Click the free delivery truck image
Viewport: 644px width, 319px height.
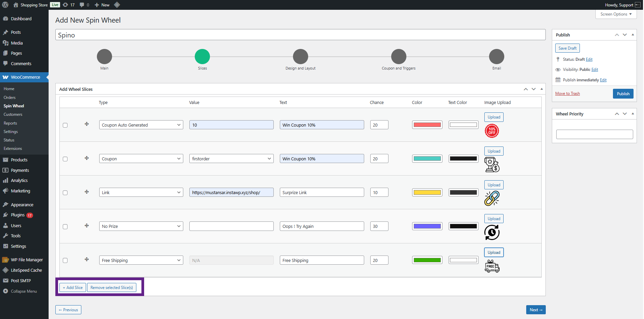(x=492, y=266)
